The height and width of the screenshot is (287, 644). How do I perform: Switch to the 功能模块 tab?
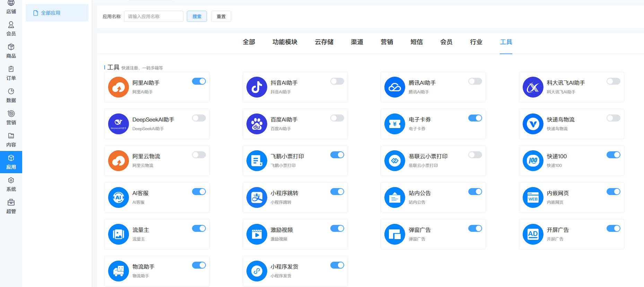pyautogui.click(x=285, y=42)
